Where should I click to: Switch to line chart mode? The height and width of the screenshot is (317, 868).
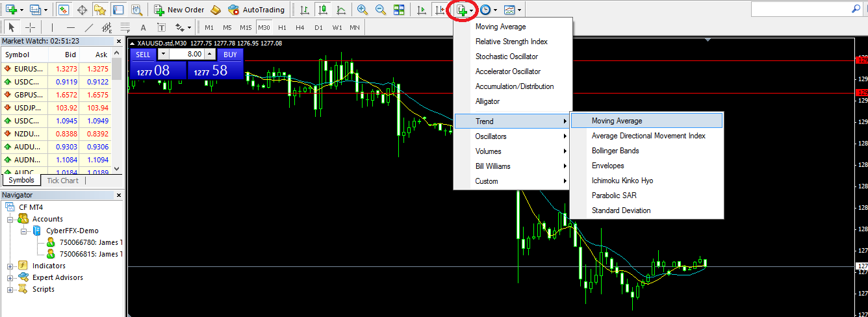click(340, 10)
